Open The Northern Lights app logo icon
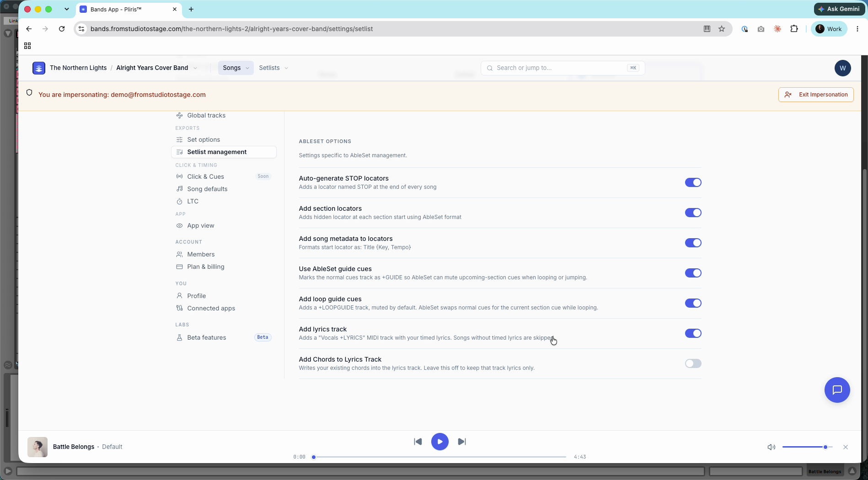The height and width of the screenshot is (480, 868). [x=39, y=68]
